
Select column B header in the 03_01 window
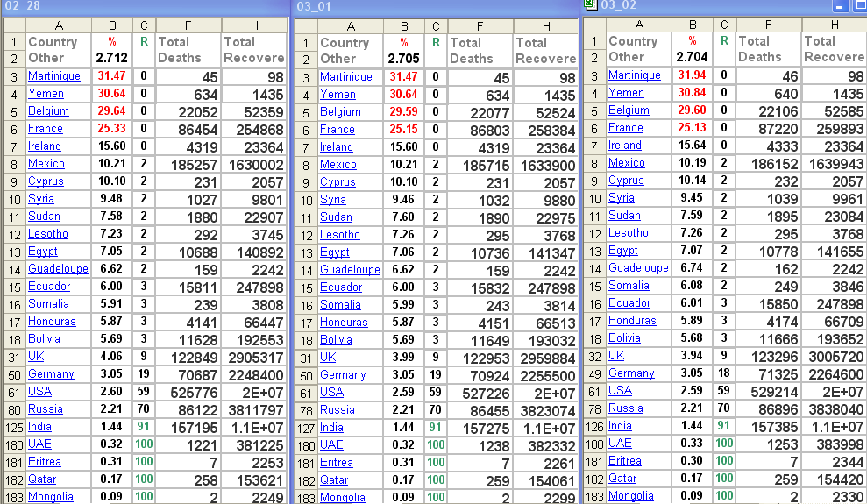click(x=404, y=26)
